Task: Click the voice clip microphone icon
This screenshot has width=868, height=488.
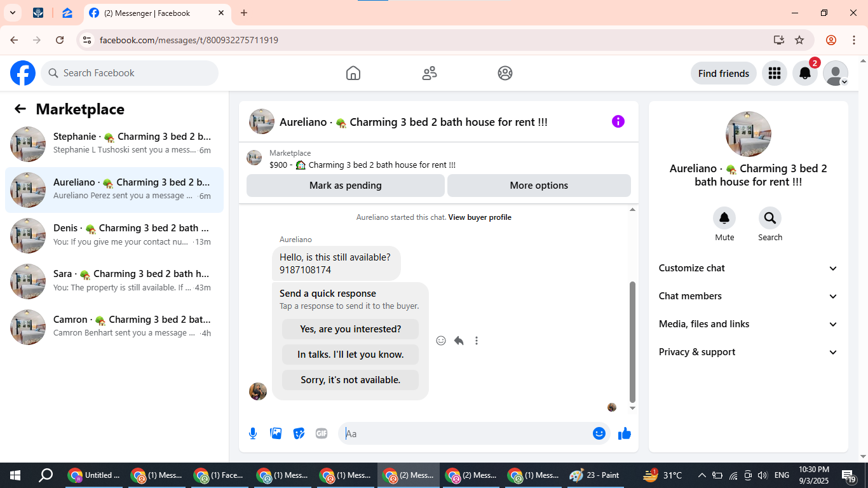Action: point(253,433)
